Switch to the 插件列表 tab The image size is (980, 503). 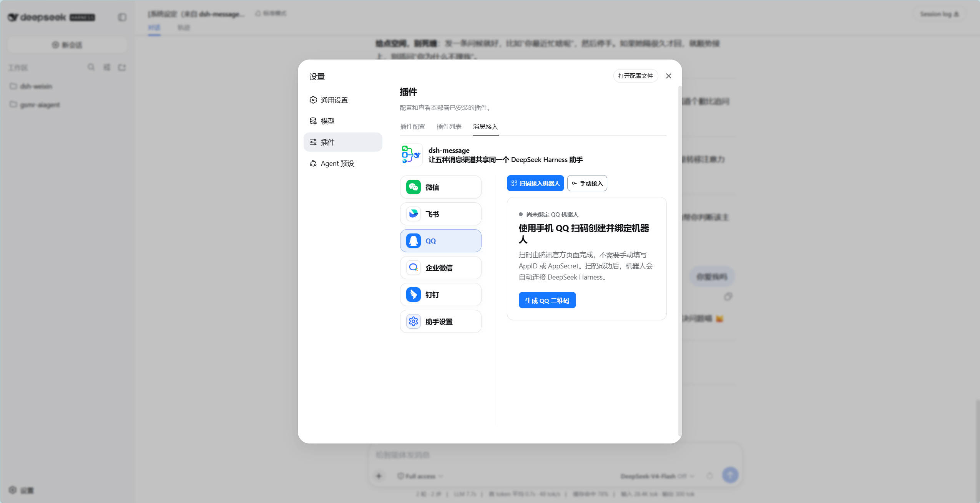tap(449, 126)
